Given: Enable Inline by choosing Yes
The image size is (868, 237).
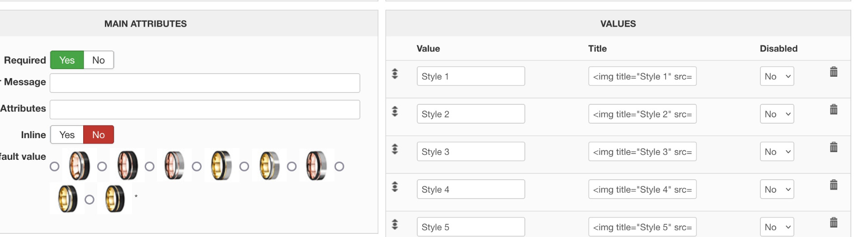Looking at the screenshot, I should pos(67,135).
